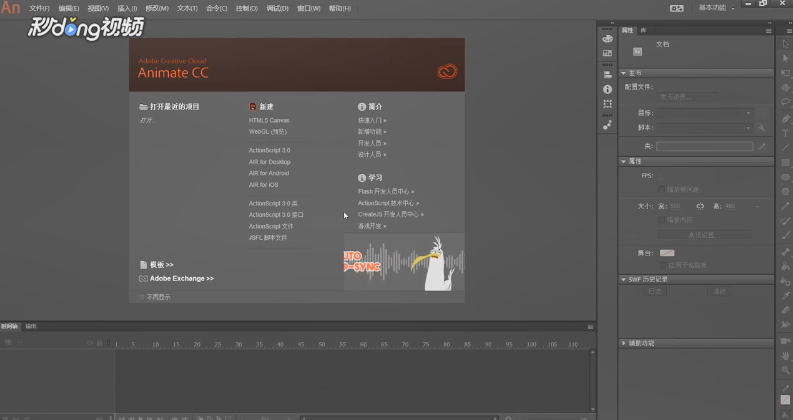Select the Oval tool
This screenshot has height=420, width=793.
(785, 177)
